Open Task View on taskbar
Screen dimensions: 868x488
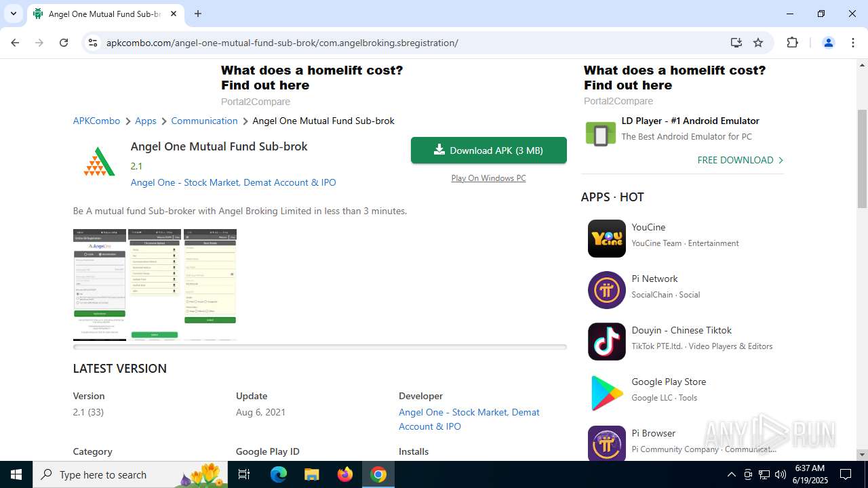pos(245,474)
